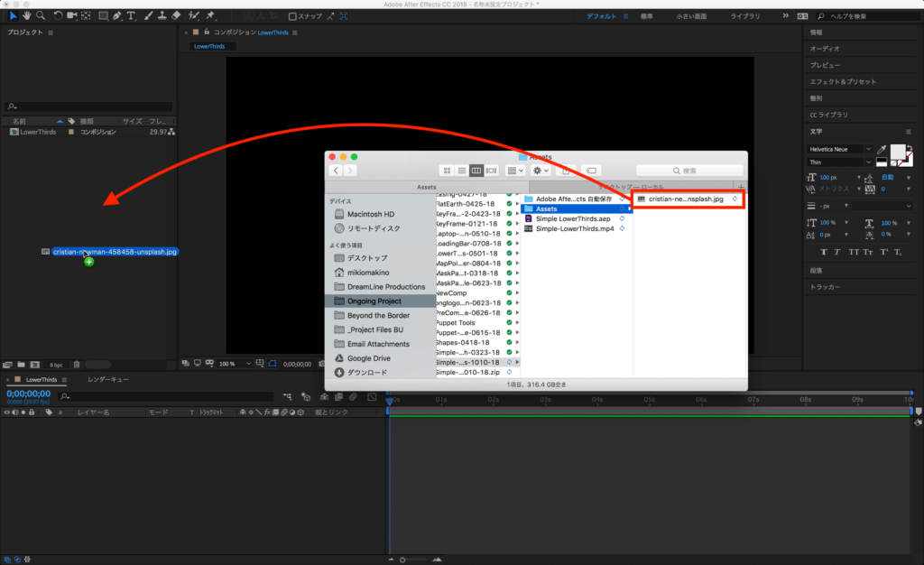Open the レンダーキュー tab
The image size is (924, 565).
(108, 379)
